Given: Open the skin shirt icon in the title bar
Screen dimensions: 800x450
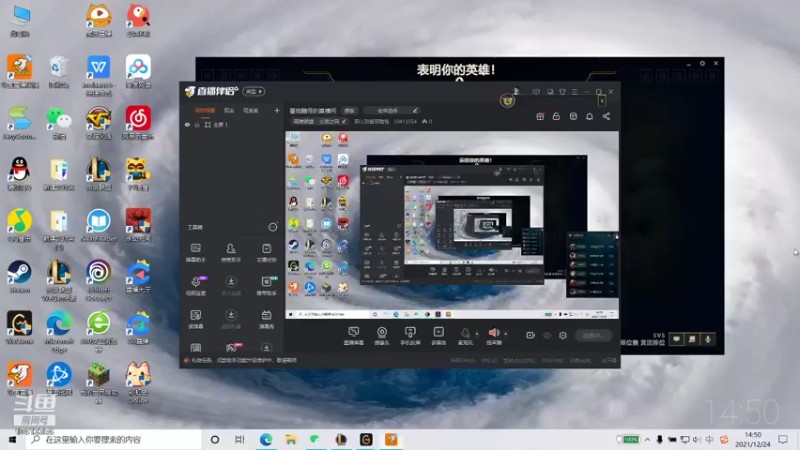Looking at the screenshot, I should (x=562, y=92).
